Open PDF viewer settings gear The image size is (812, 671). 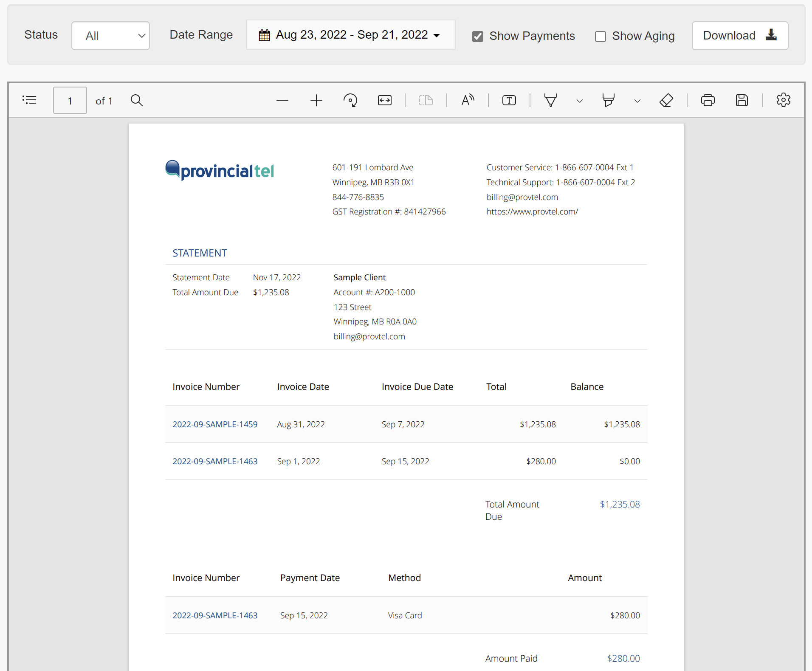click(784, 100)
